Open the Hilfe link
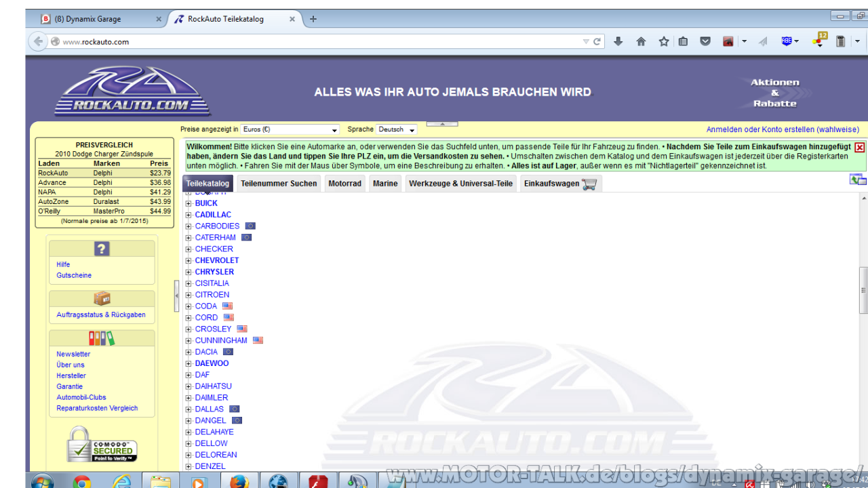 pyautogui.click(x=63, y=264)
